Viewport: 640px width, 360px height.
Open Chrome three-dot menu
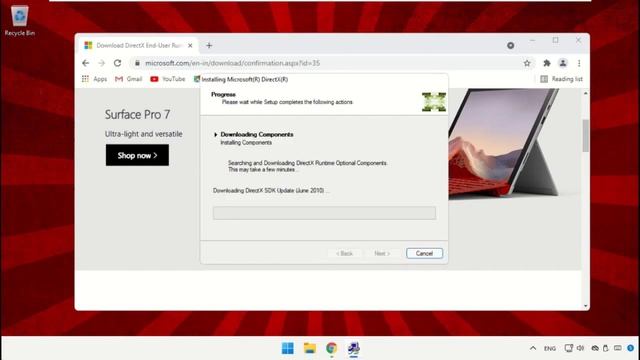[579, 63]
